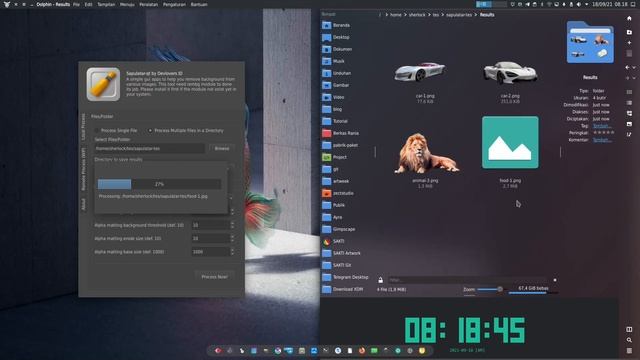Click the filter text field in Dolphin
The image size is (640, 360).
pyautogui.click(x=468, y=280)
